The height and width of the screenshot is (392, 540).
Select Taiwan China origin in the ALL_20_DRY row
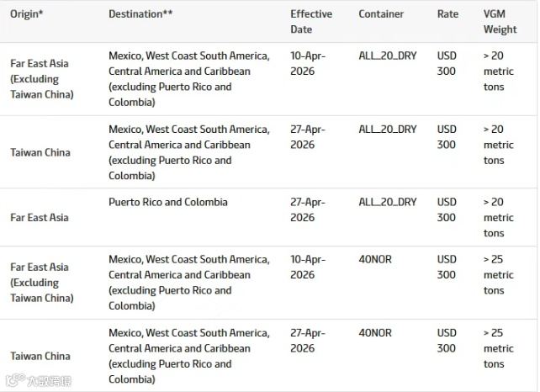point(40,152)
